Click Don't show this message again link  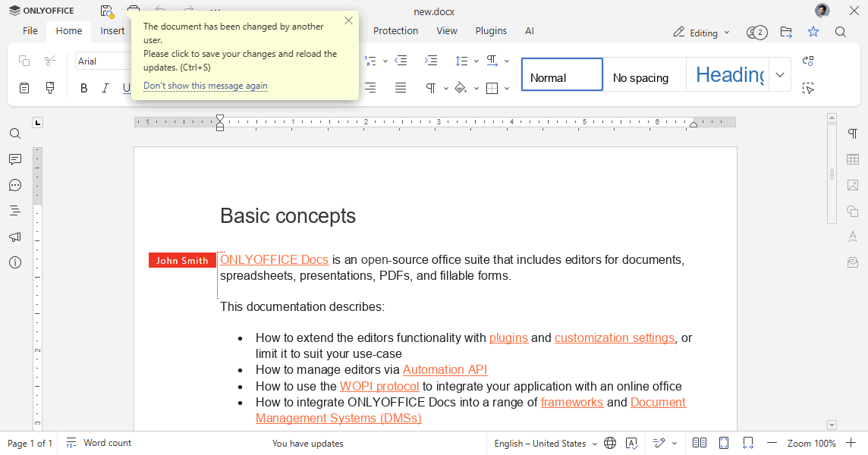tap(206, 86)
